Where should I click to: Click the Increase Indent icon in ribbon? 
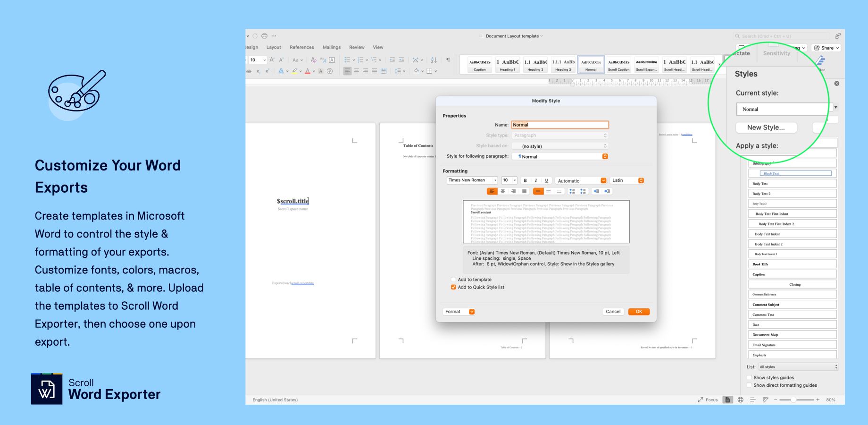401,60
